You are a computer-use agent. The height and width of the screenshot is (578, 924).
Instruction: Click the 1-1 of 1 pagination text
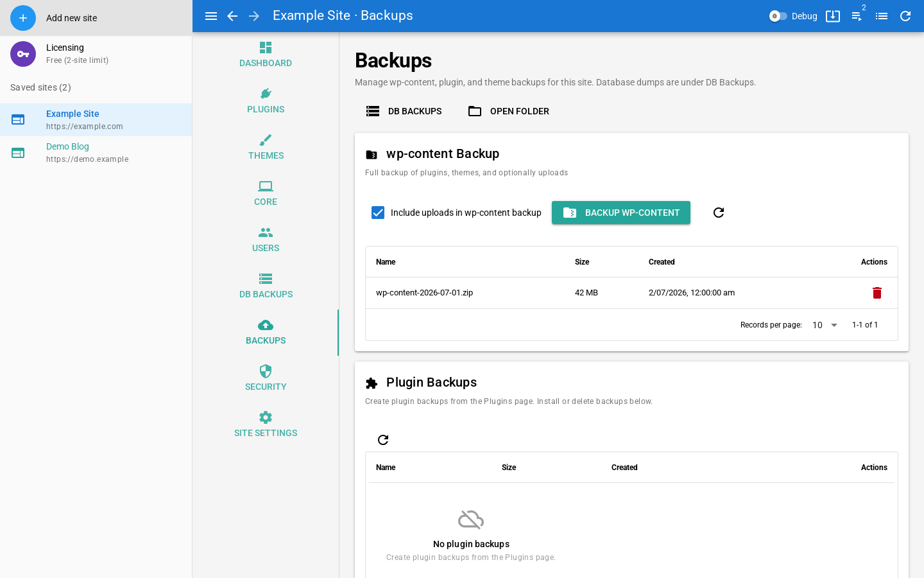tap(865, 325)
